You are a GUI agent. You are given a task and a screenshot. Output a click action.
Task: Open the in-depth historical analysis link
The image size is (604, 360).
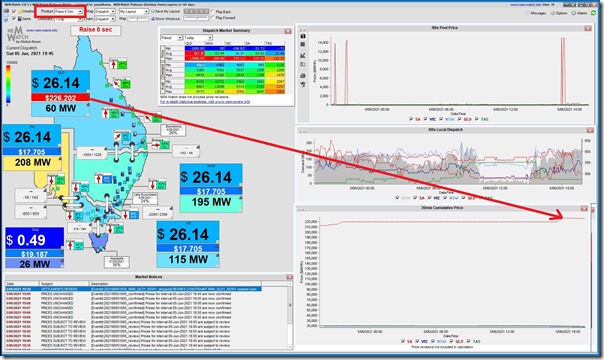[205, 102]
